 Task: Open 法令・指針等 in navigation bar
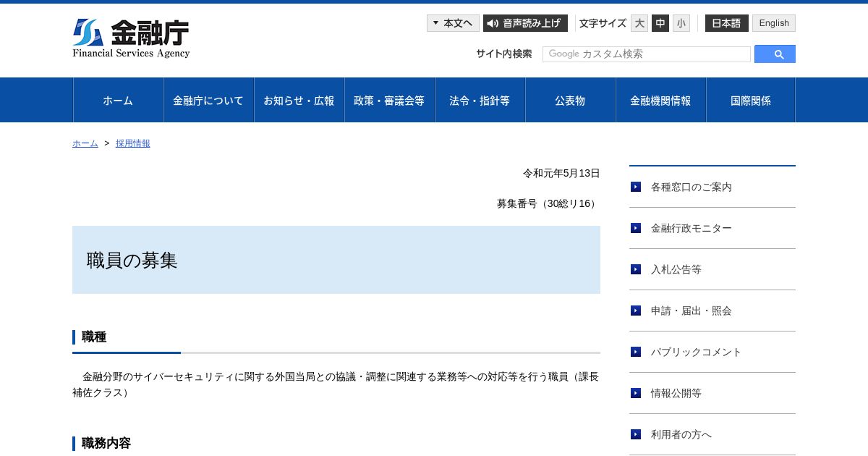pyautogui.click(x=480, y=100)
